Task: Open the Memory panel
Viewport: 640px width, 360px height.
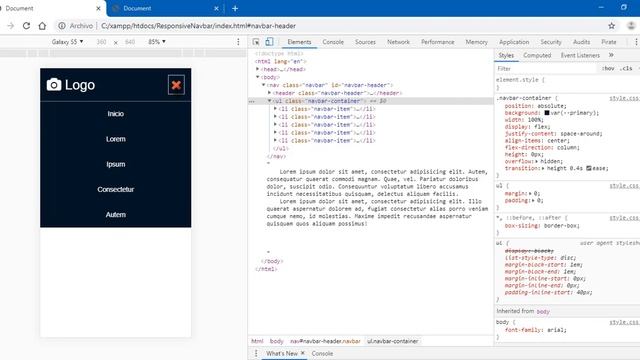Action: 476,42
